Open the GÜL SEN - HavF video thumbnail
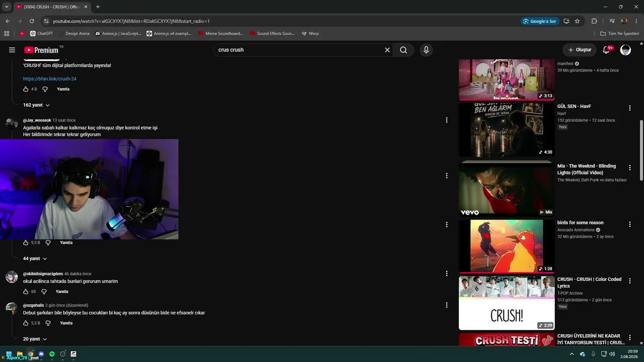This screenshot has width=644, height=362. (507, 130)
